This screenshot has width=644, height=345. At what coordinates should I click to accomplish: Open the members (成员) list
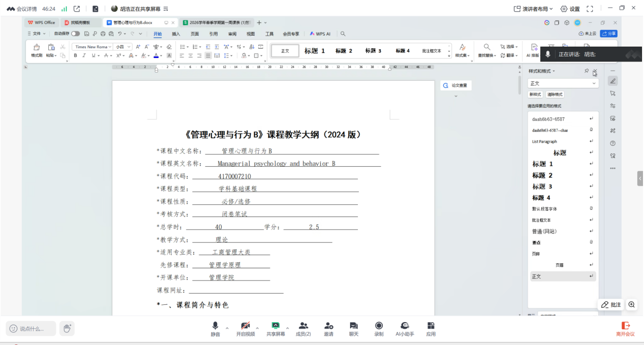click(303, 328)
